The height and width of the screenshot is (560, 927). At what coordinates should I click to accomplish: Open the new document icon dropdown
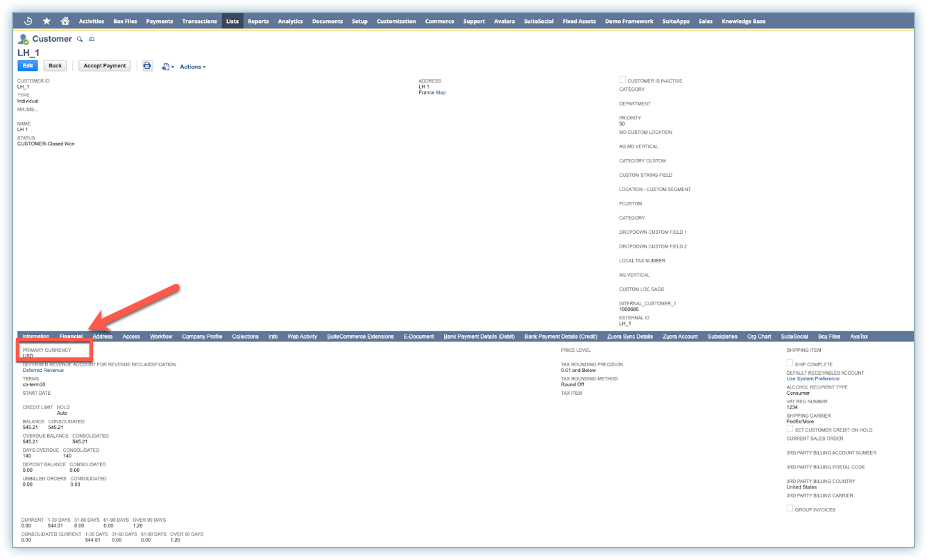167,67
